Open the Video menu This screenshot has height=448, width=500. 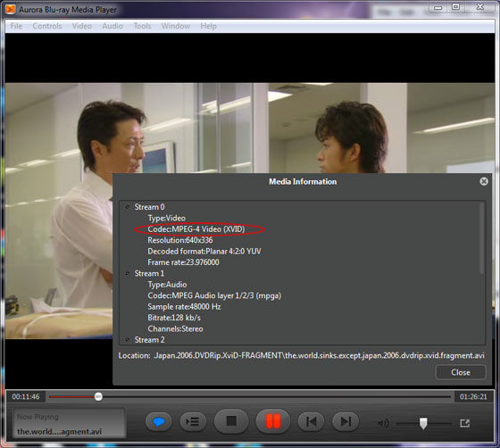tap(81, 26)
